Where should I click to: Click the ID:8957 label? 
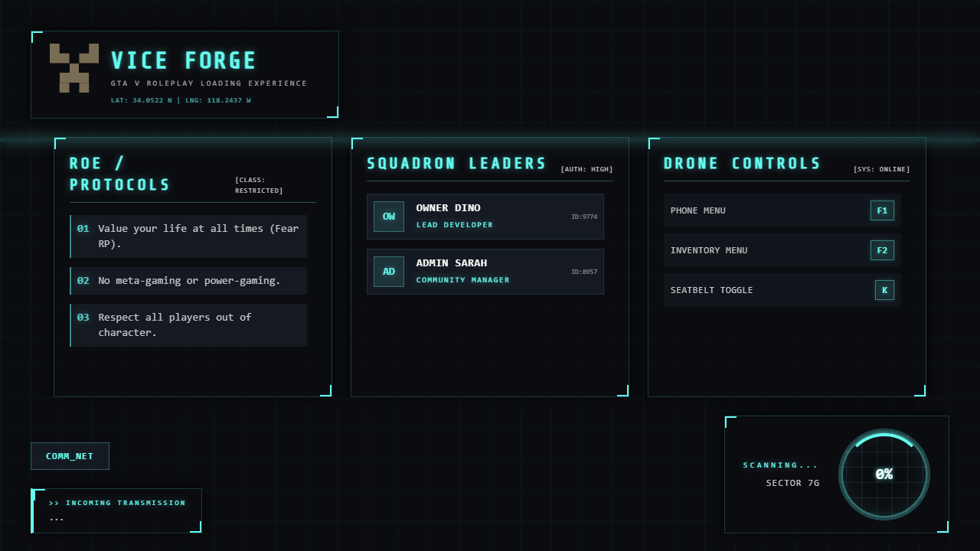click(x=584, y=272)
